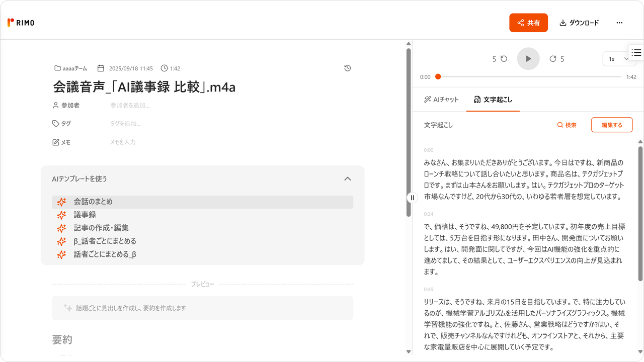Image resolution: width=644 pixels, height=362 pixels.
Task: Click the 要約 heading
Action: point(62,340)
